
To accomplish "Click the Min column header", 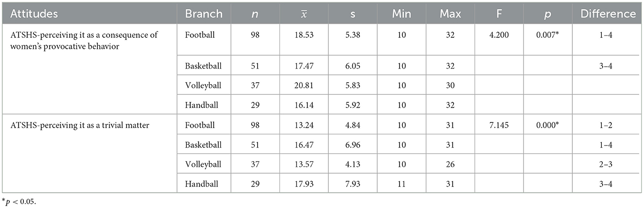I will pos(401,14).
